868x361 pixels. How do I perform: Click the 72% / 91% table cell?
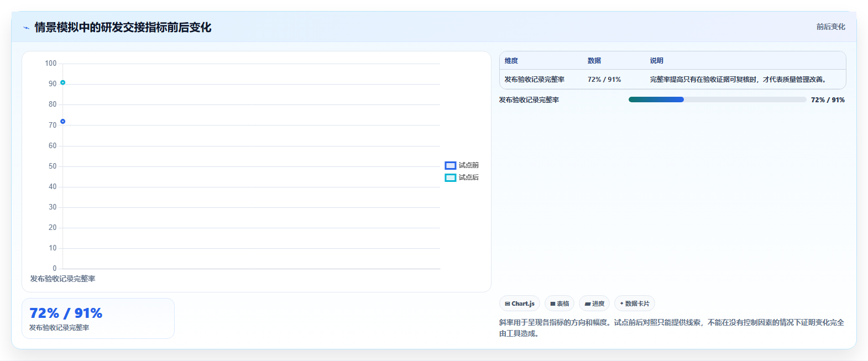point(604,80)
